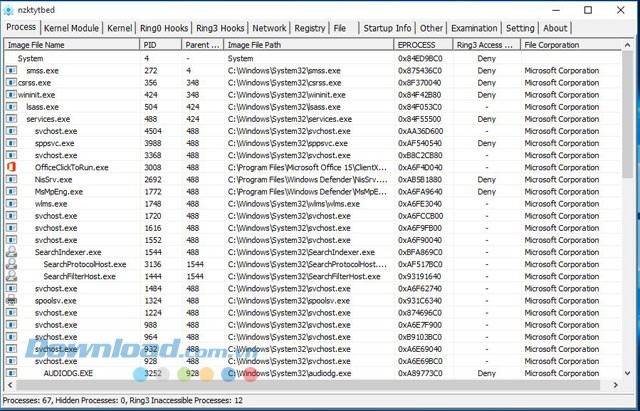Click the SearchIndexer.exe icon
Viewport: 640px width, 411px height.
click(11, 252)
